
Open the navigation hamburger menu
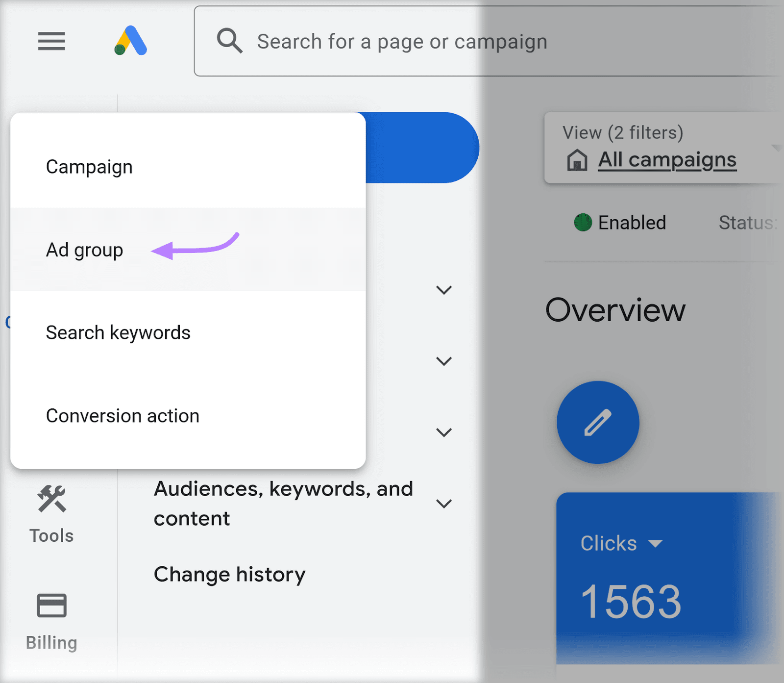coord(51,42)
